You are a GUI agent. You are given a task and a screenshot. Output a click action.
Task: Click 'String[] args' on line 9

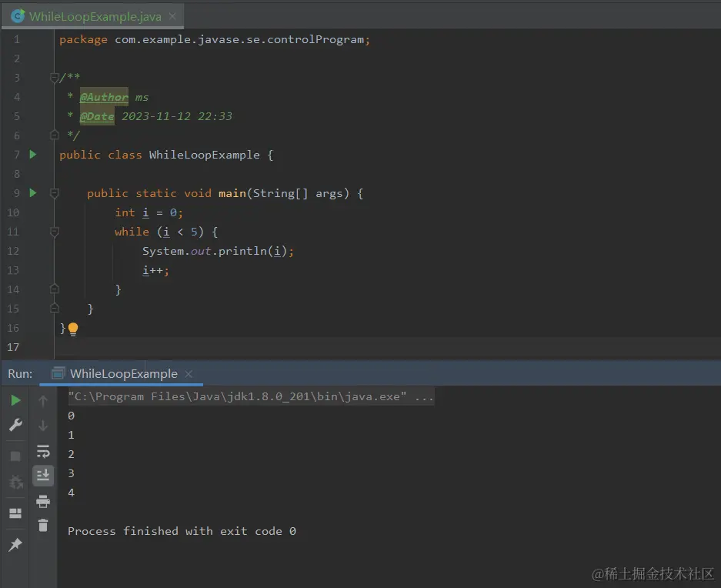click(x=298, y=193)
